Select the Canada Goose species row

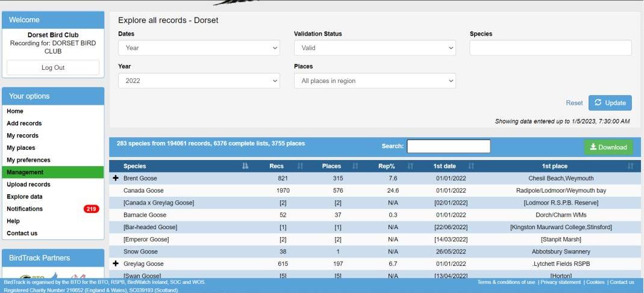point(375,191)
